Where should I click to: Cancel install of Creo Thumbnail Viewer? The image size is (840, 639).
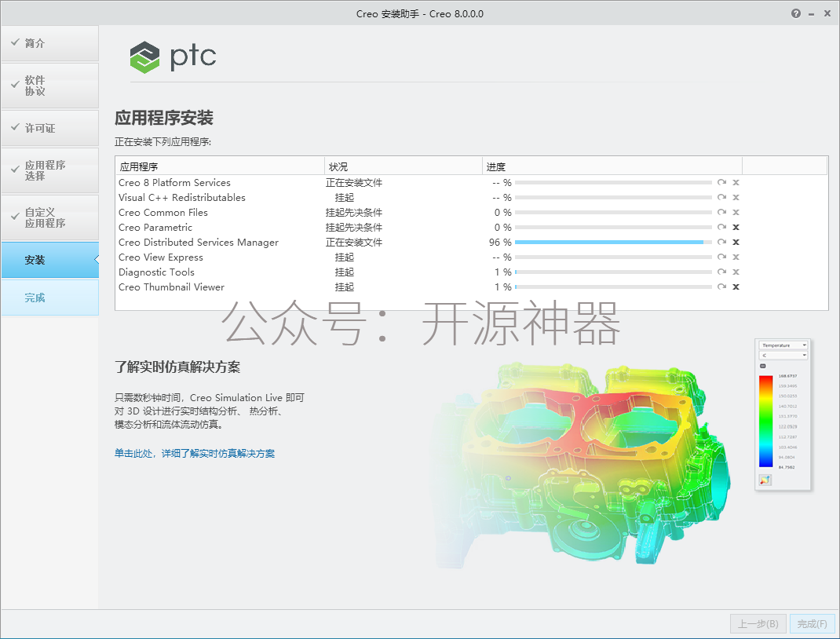(736, 287)
